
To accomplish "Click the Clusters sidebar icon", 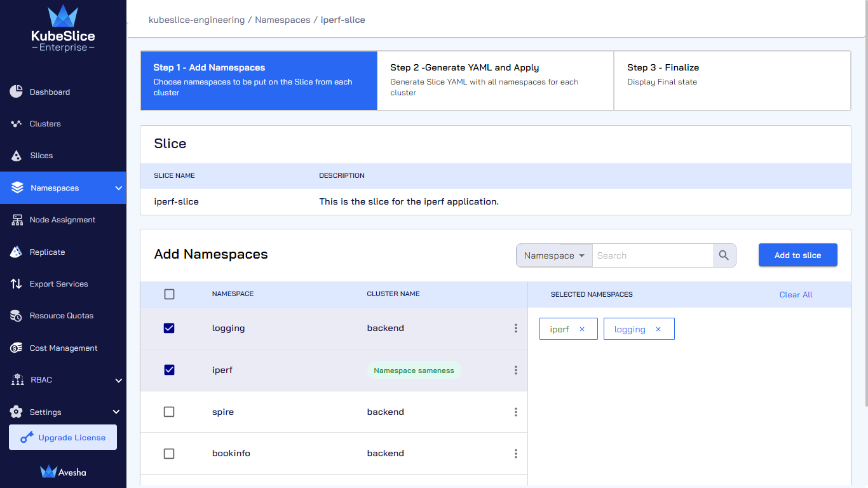I will click(17, 124).
